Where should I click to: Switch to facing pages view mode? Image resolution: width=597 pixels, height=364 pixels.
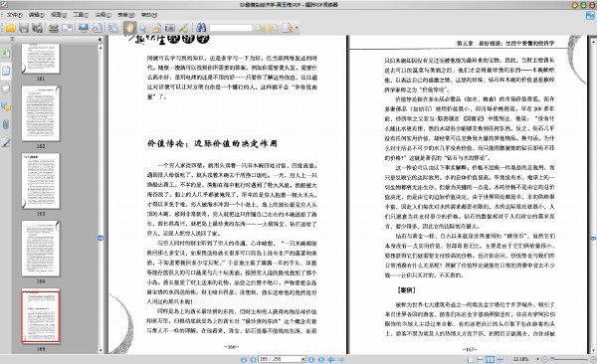(x=490, y=359)
